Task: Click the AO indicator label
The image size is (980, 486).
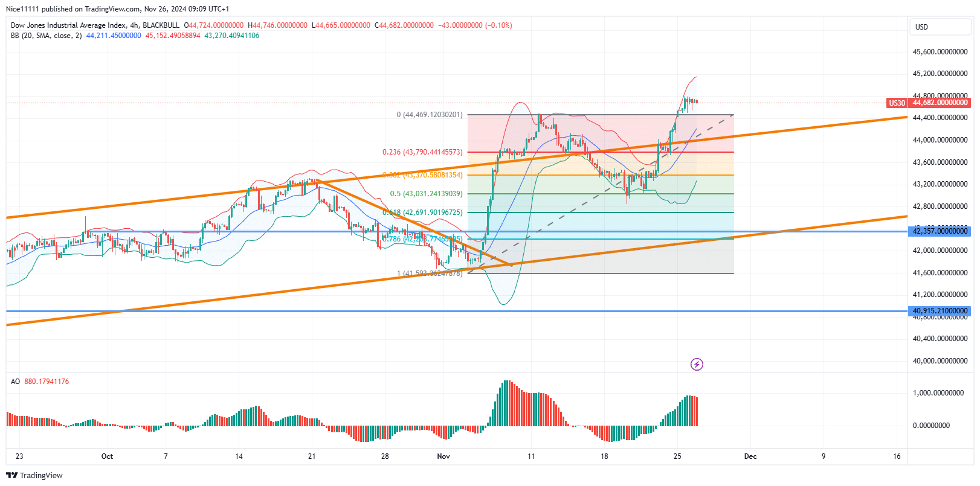Action: 15,382
